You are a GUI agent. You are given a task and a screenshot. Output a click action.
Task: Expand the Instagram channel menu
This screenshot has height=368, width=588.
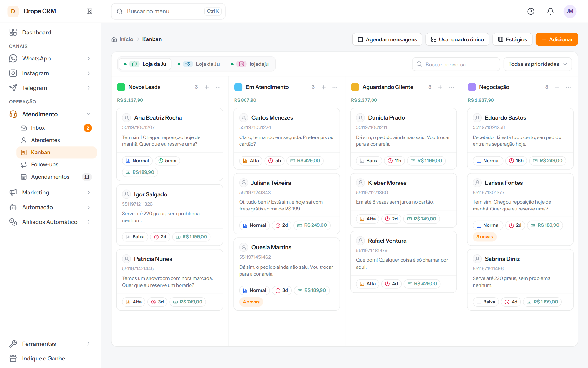[50, 73]
